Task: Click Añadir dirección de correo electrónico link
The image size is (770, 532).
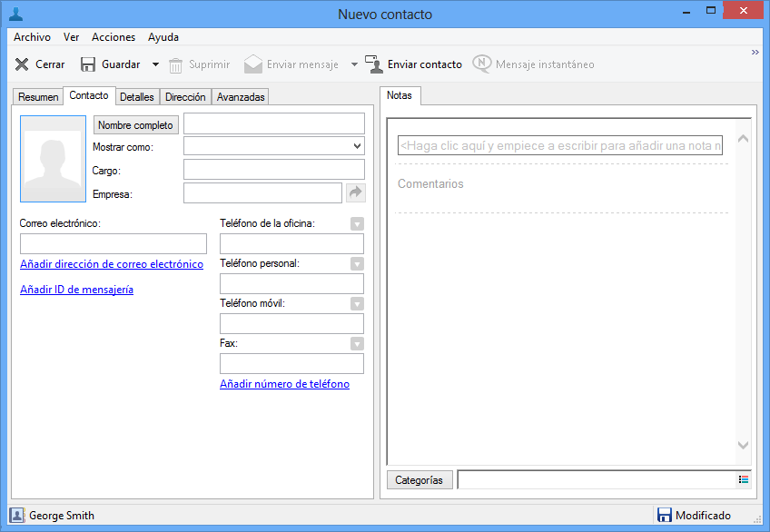Action: (112, 264)
